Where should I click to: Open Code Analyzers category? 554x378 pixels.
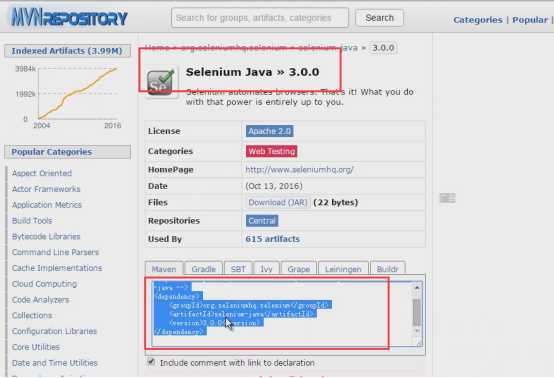pyautogui.click(x=40, y=300)
